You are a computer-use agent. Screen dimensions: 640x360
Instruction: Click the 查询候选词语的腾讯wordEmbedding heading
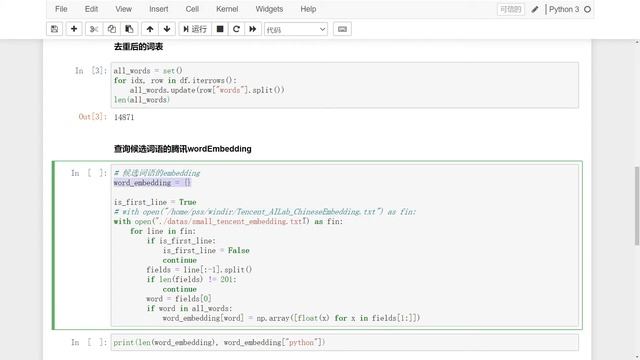click(182, 149)
